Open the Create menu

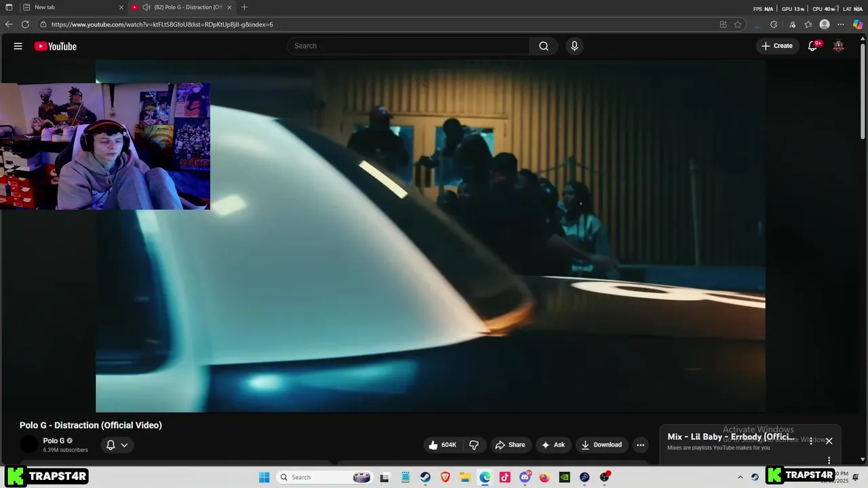tap(777, 46)
